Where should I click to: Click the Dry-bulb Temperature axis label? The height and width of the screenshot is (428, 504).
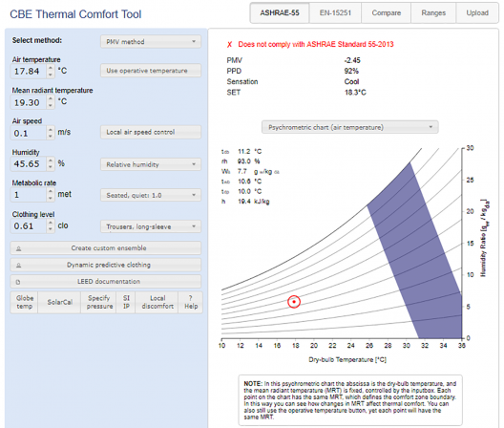tap(347, 359)
